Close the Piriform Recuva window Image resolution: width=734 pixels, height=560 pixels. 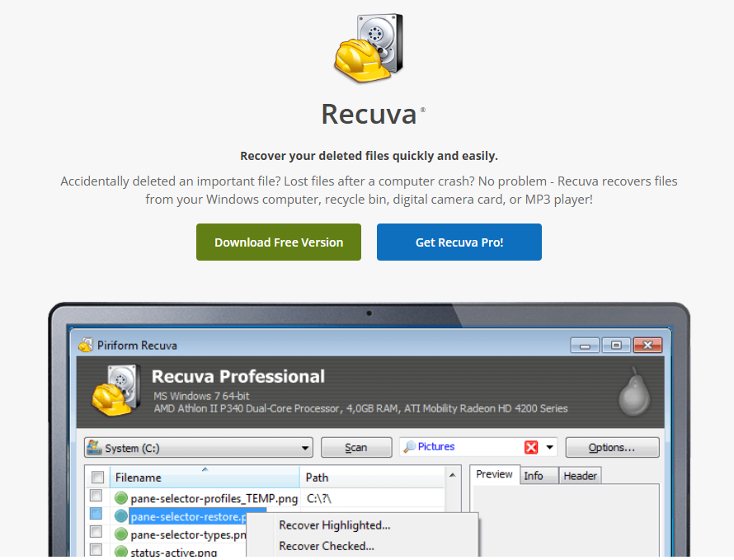click(x=648, y=346)
